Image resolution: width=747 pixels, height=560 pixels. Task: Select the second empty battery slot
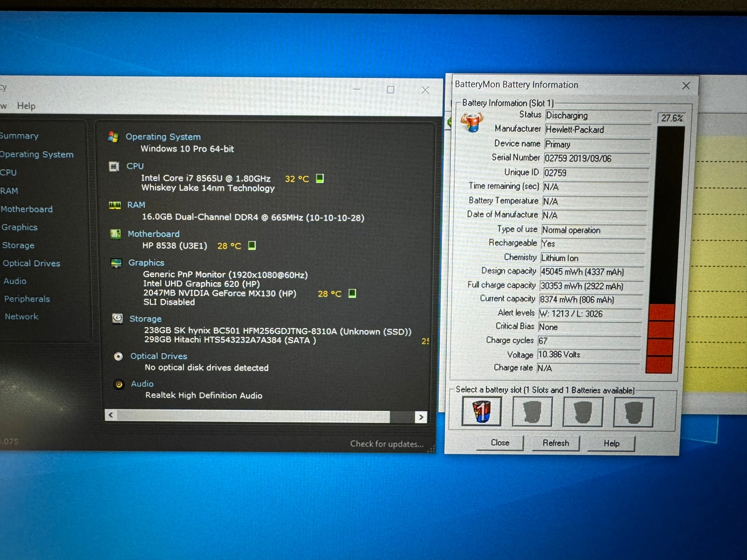point(532,412)
